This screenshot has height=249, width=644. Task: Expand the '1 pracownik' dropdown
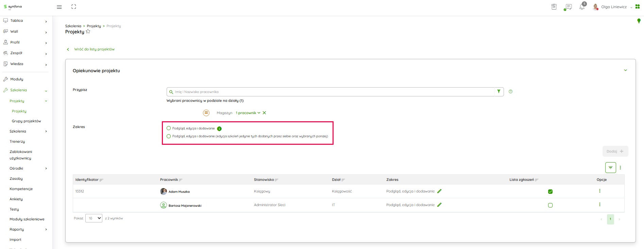(x=248, y=113)
